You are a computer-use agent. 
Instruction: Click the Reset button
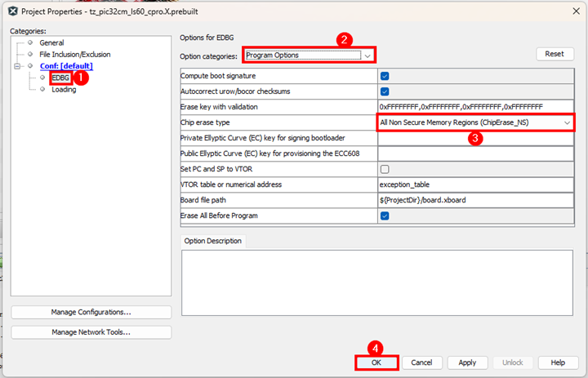[x=555, y=54]
